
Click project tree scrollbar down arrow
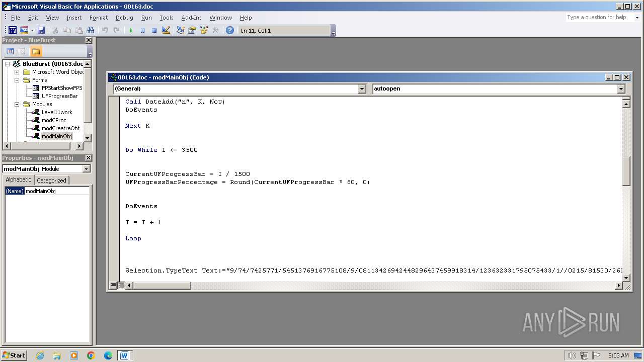tap(88, 138)
